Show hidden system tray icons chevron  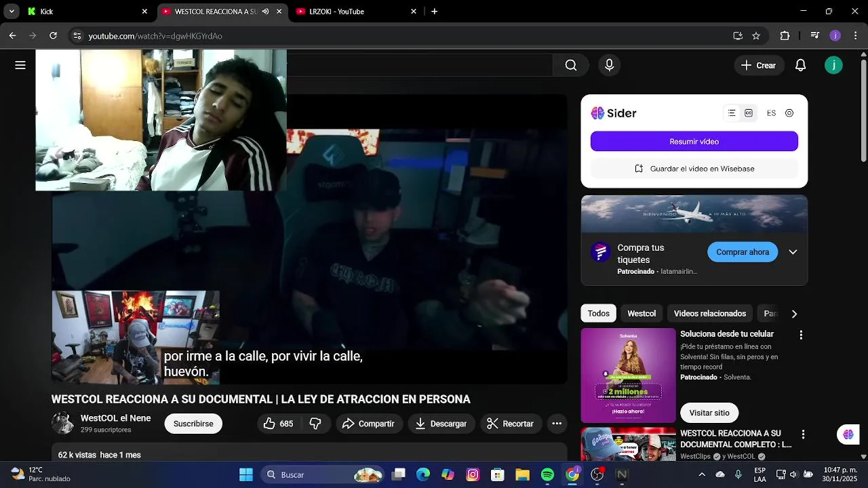click(702, 474)
